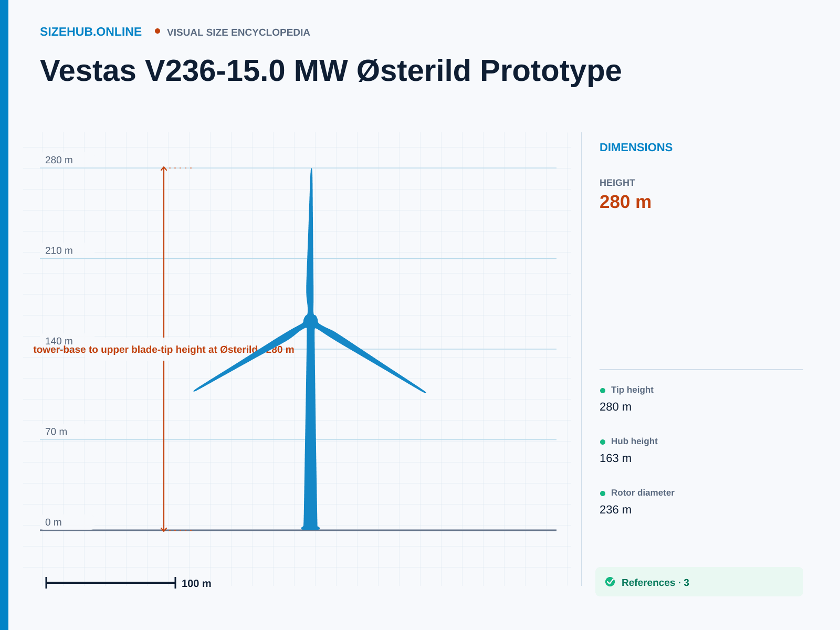Click the green checkmark icon beside References
Screen dimensions: 840x630
[x=610, y=582]
